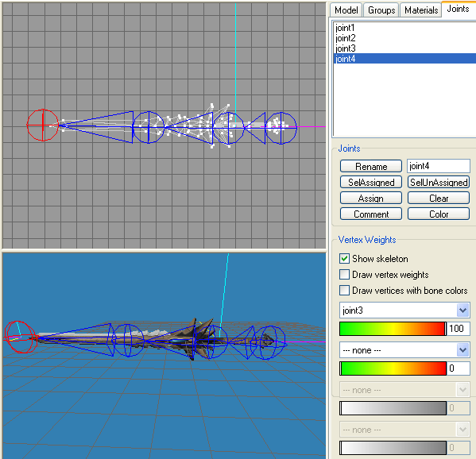The image size is (476, 459).
Task: Open the joint Color picker
Action: (x=439, y=214)
